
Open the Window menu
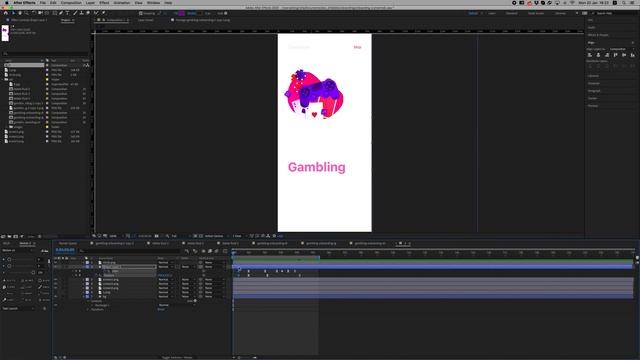[153, 2]
